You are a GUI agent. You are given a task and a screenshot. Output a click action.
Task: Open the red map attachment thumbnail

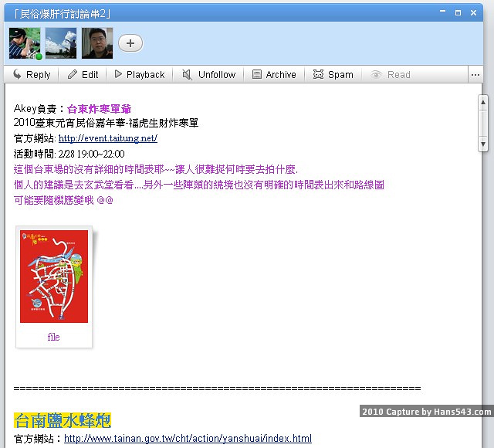pyautogui.click(x=54, y=277)
